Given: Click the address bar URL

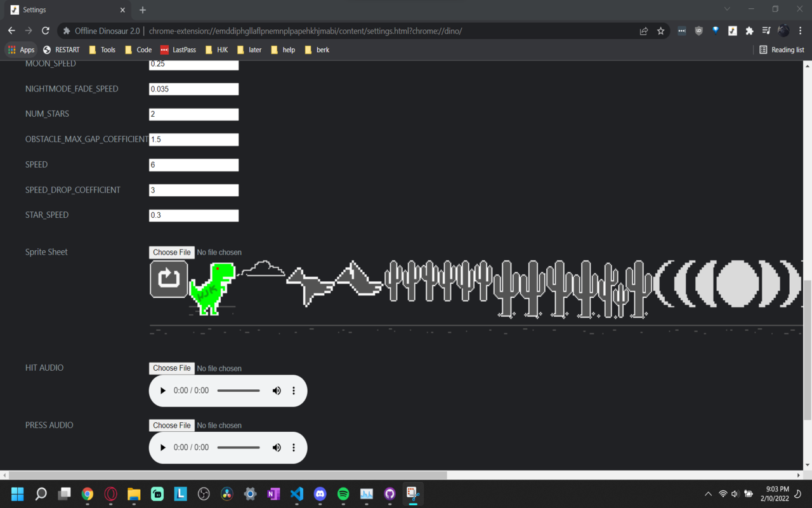Looking at the screenshot, I should pyautogui.click(x=305, y=30).
